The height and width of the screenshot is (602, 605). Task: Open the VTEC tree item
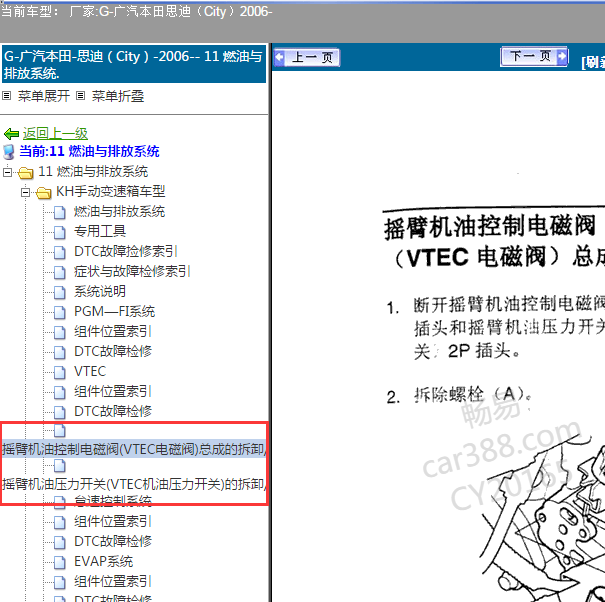tap(90, 371)
